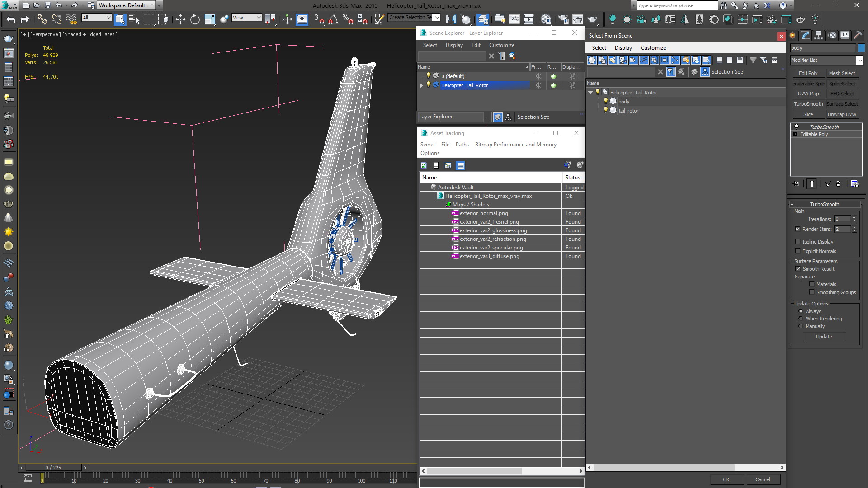Toggle visibility bulb of Helicopter_Tail_Rotor layer
Viewport: 868px width, 488px height.
(429, 85)
